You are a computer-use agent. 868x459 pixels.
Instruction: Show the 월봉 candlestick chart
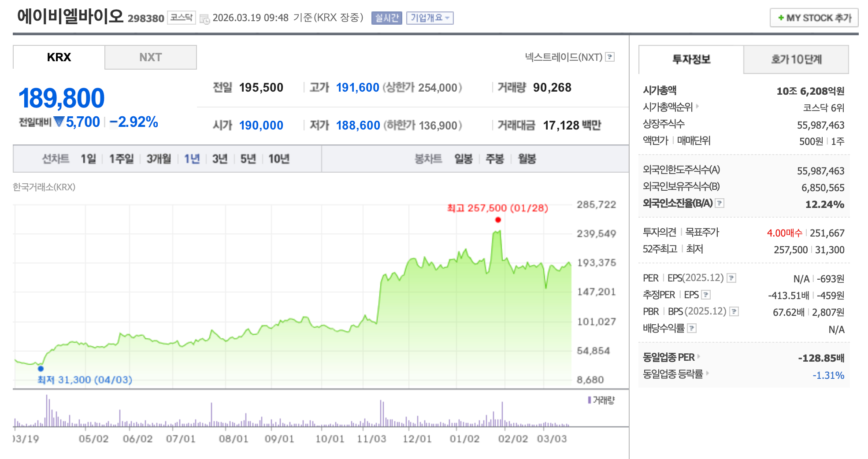(x=527, y=159)
